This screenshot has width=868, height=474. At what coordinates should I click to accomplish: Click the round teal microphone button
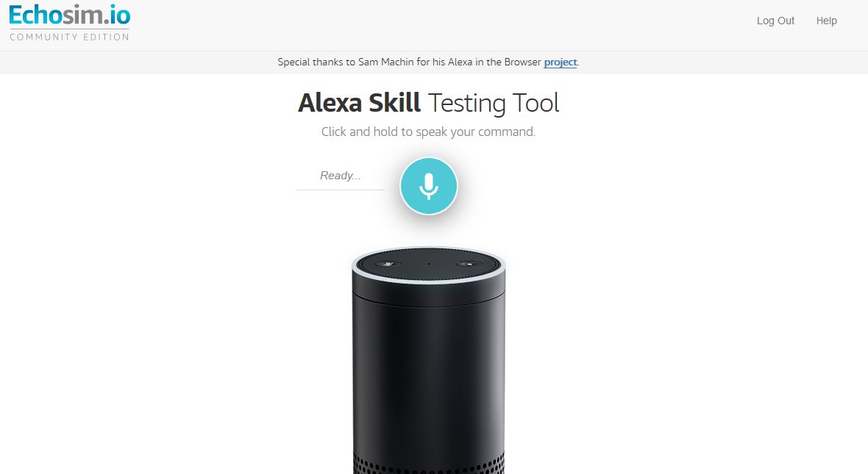[428, 186]
